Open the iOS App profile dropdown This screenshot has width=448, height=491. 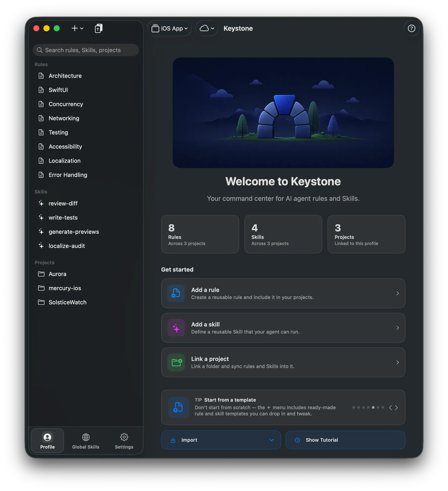(x=169, y=28)
